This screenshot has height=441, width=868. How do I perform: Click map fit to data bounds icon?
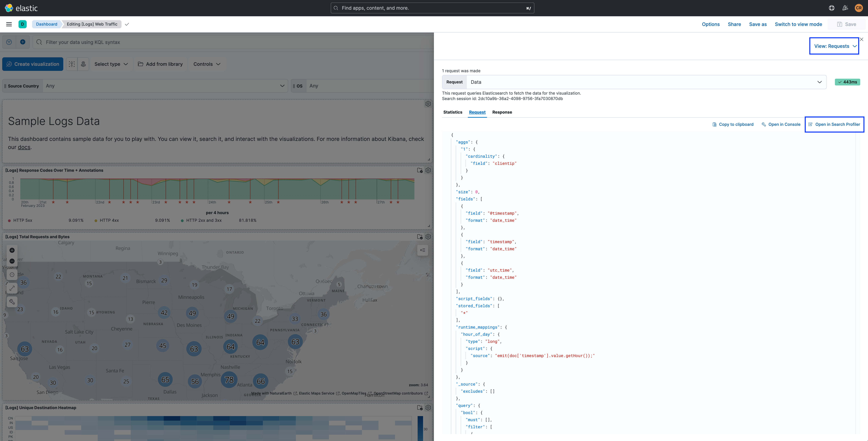(12, 275)
